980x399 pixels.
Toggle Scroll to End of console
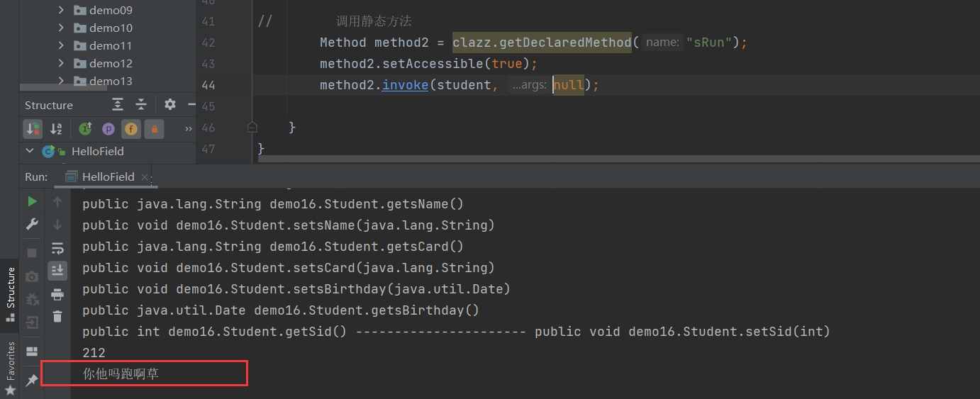(x=57, y=270)
